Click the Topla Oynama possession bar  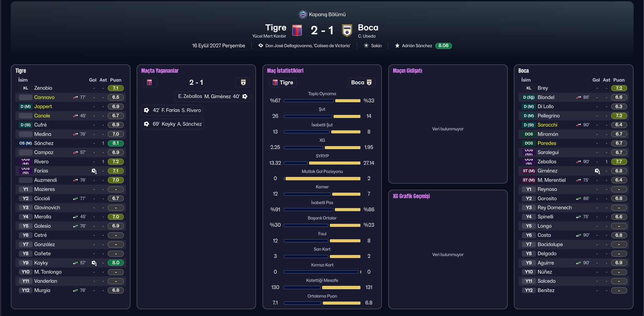point(322,101)
